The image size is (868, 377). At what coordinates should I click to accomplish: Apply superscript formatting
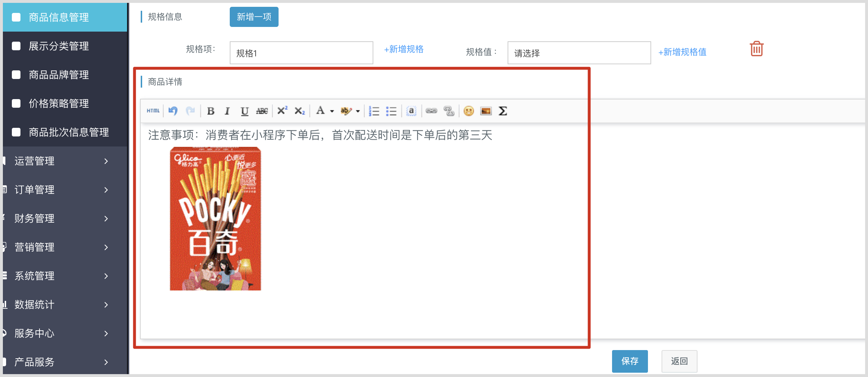[x=283, y=110]
